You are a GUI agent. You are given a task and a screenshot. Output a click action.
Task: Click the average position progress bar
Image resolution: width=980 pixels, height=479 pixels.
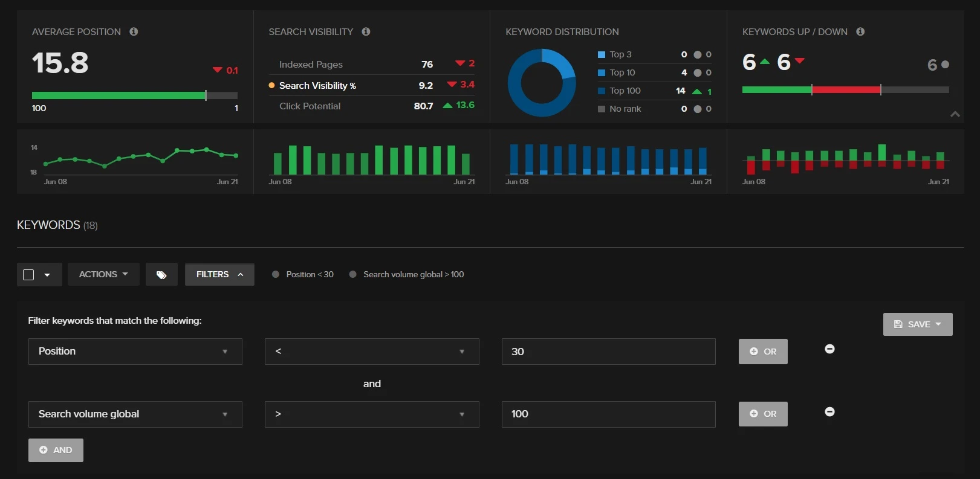134,95
